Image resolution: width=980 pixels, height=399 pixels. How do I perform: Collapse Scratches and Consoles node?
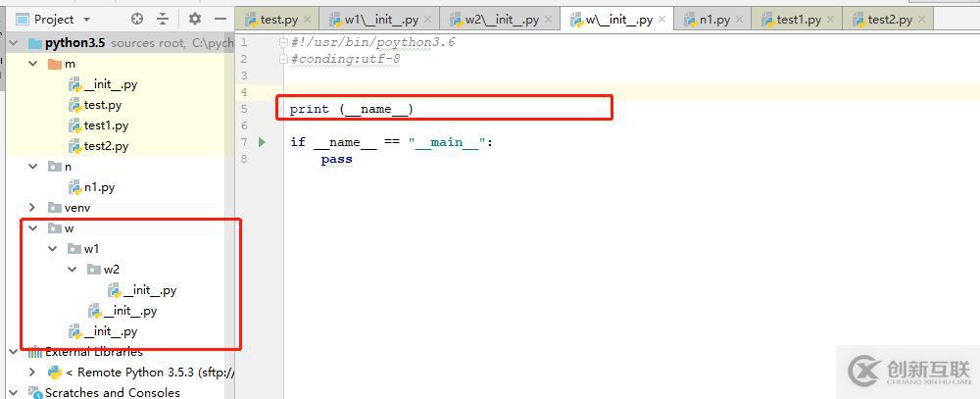coord(14,393)
